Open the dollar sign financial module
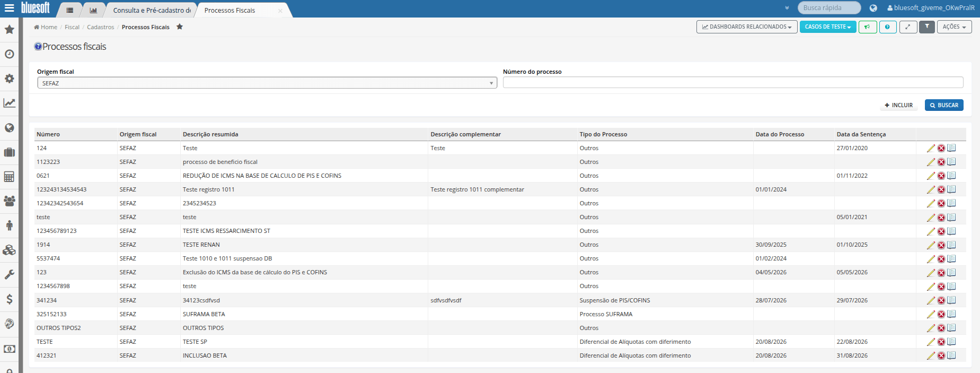This screenshot has width=980, height=373. tap(9, 299)
